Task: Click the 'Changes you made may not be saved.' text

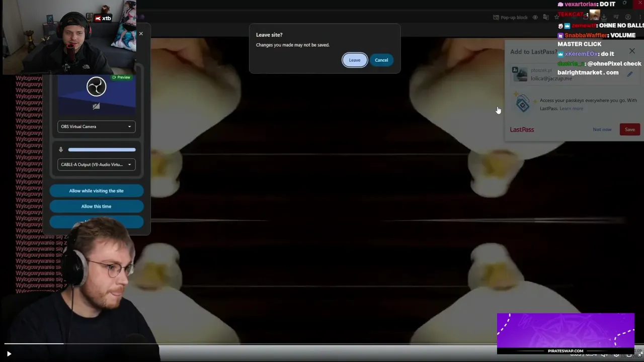Action: tap(293, 45)
